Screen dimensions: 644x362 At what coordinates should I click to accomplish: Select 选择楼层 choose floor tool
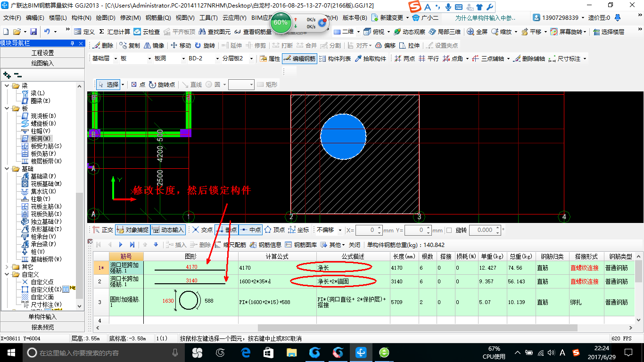tap(609, 32)
